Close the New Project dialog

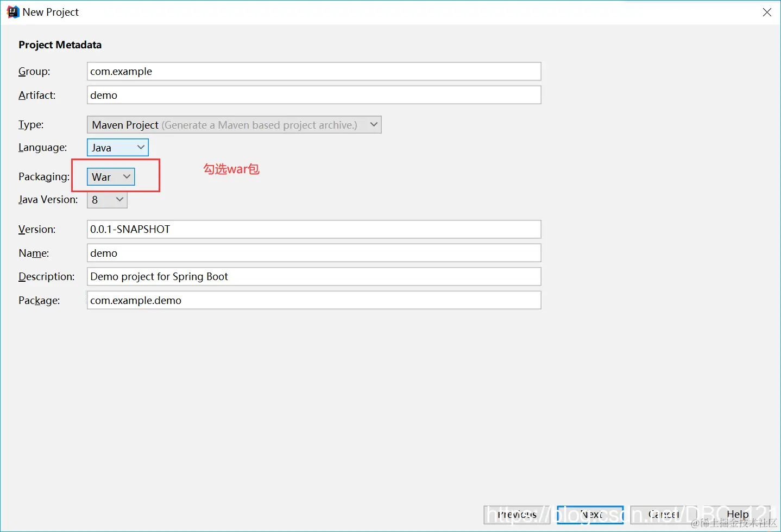(x=767, y=12)
